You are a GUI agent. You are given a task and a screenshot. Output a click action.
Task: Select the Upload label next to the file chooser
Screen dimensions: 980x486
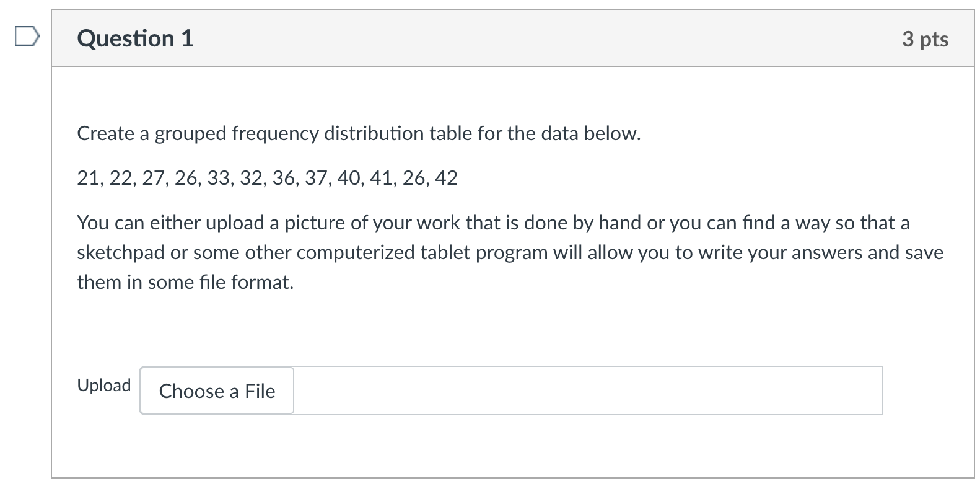click(103, 385)
